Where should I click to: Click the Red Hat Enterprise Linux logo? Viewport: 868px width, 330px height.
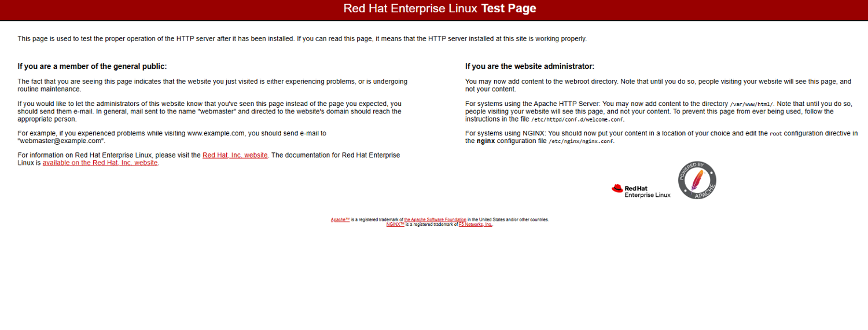pos(641,191)
